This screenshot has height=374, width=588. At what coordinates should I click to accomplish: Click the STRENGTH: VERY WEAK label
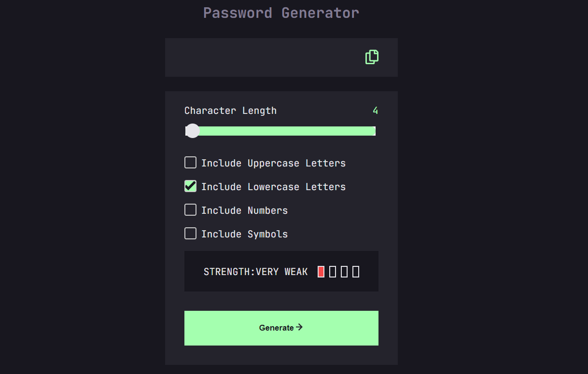pos(255,271)
